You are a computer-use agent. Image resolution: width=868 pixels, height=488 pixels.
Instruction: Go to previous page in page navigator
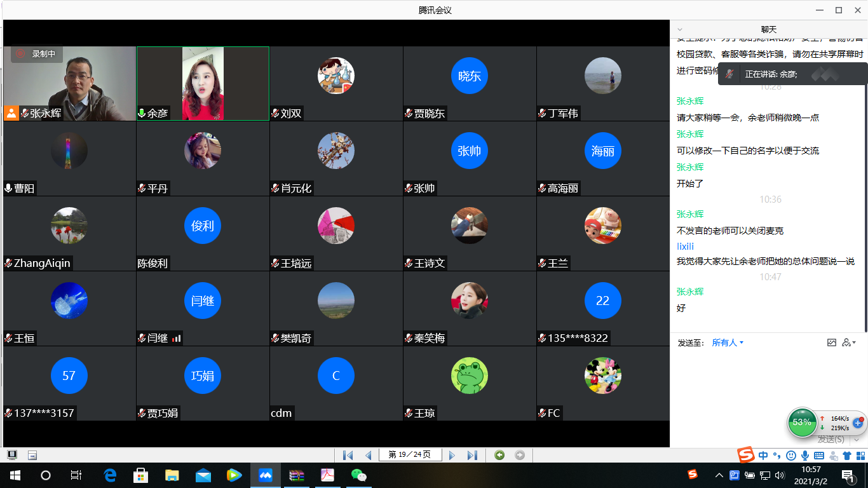[x=369, y=455]
